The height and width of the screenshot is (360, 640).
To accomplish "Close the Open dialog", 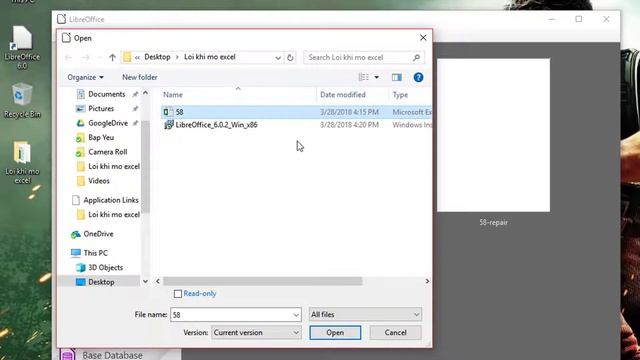I will [x=423, y=38].
